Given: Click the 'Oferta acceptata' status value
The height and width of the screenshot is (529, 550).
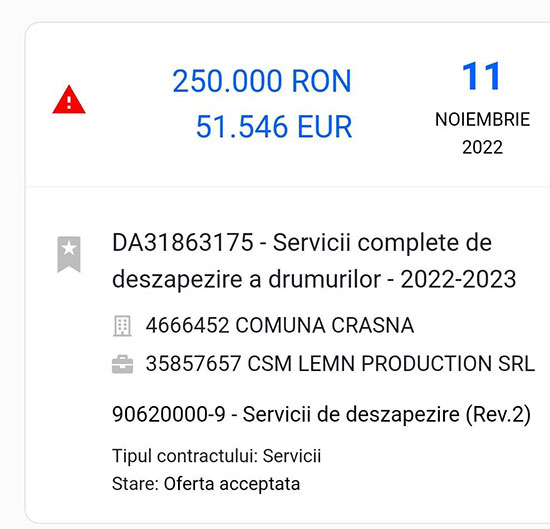Looking at the screenshot, I should [232, 484].
